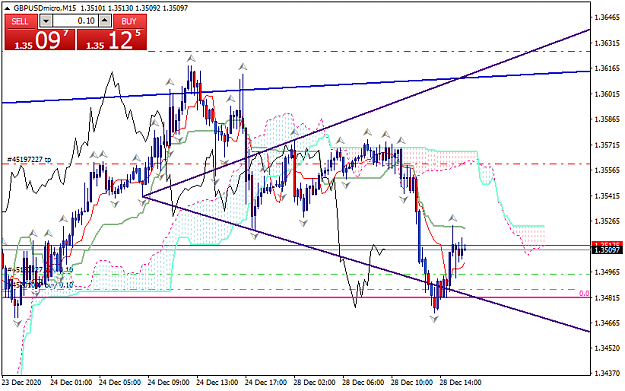The width and height of the screenshot is (625, 391).
Task: Click the 0.0 Fibonacci level label
Action: pos(584,293)
